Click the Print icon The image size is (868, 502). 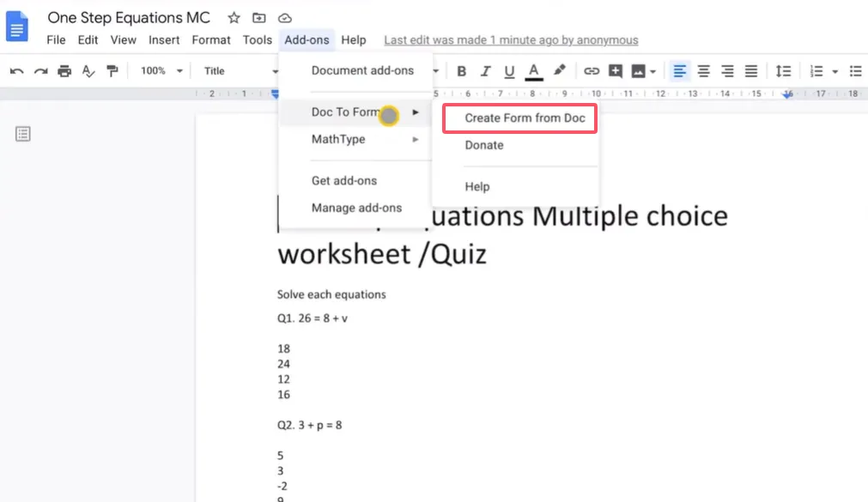[64, 71]
